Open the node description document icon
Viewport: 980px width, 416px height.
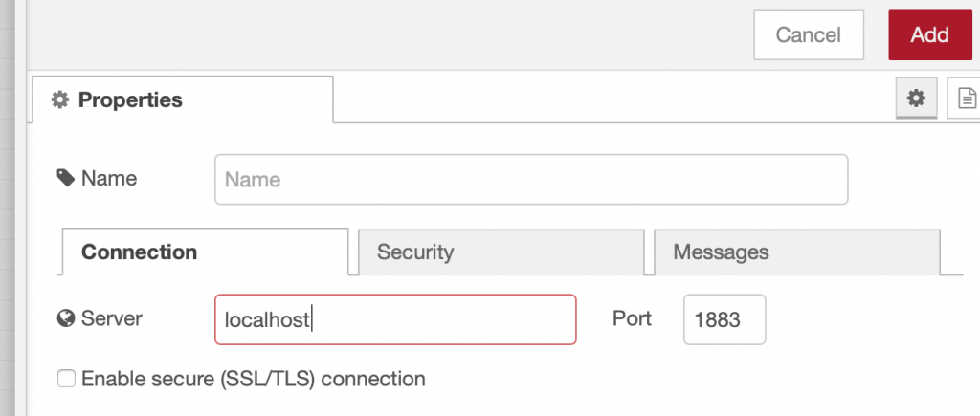tap(967, 99)
